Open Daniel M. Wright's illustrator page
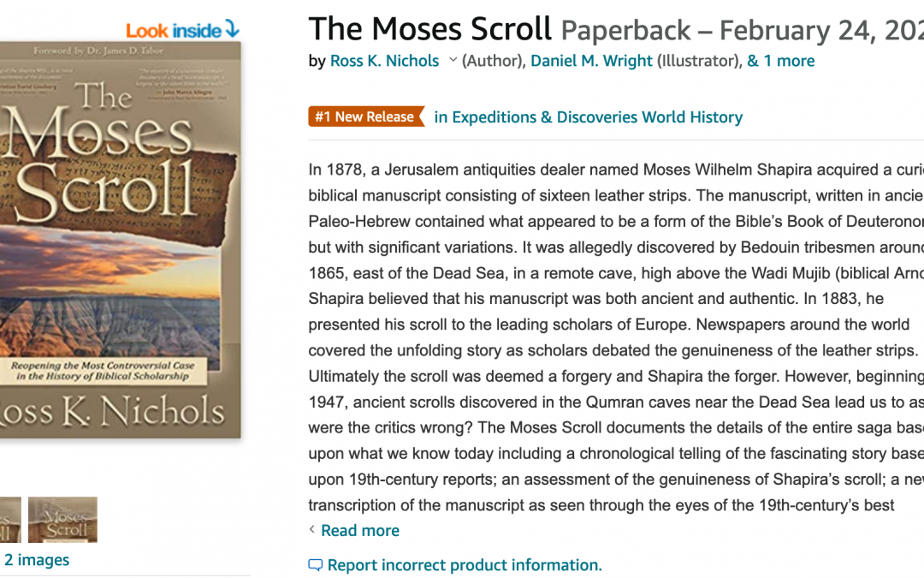The height and width of the screenshot is (578, 924). [x=591, y=61]
